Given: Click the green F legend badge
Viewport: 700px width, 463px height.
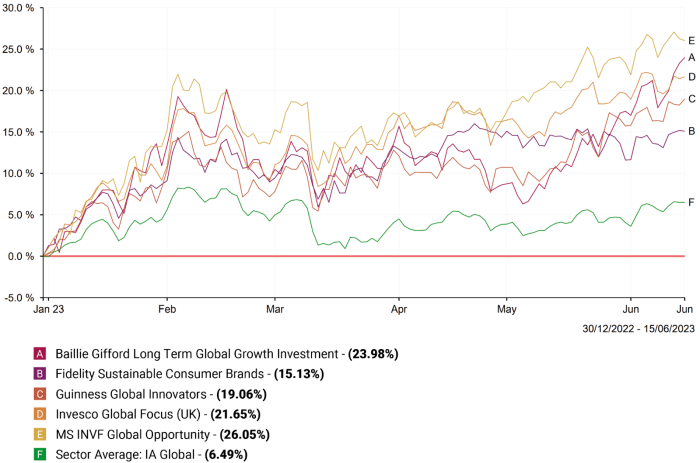Looking at the screenshot, I should (40, 454).
